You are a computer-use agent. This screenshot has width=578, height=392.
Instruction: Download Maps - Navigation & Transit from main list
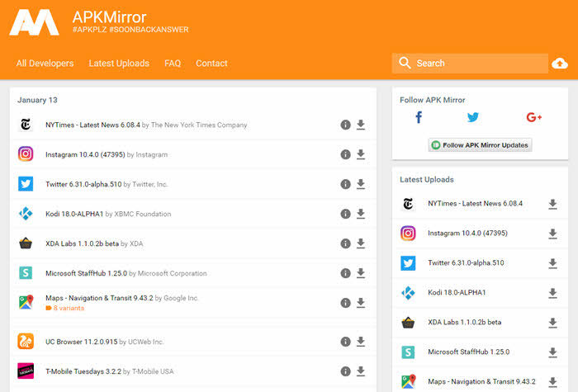pos(361,303)
